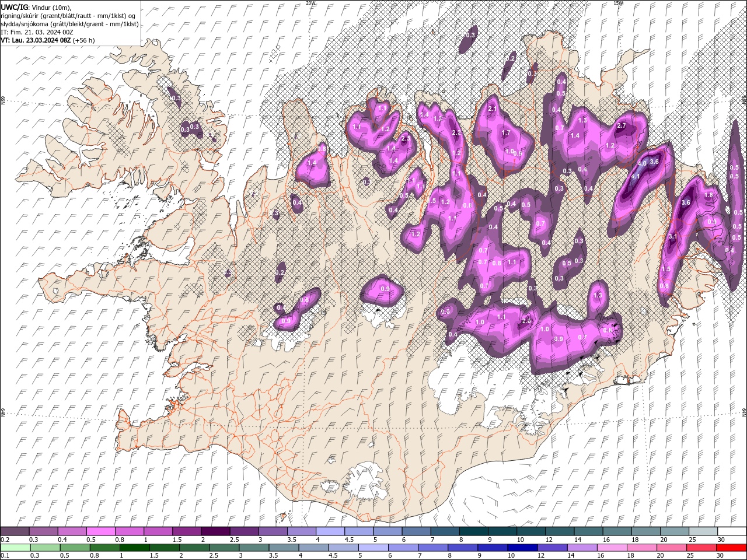Click the bright pink 0.5 swatch in snow legend

pyautogui.click(x=100, y=531)
